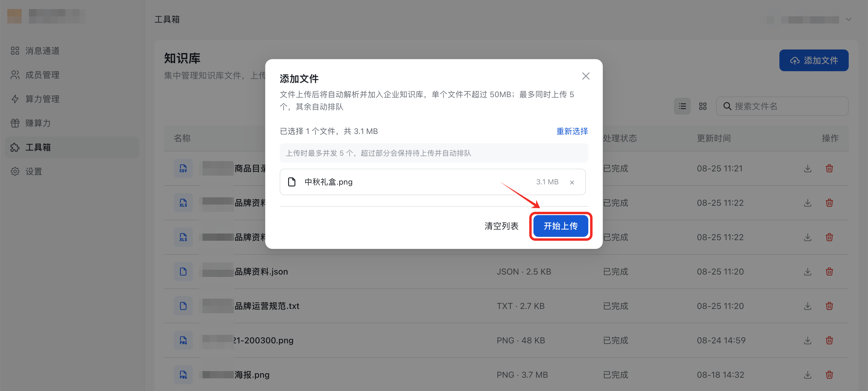Open 赚算力 in the sidebar
Image resolution: width=868 pixels, height=391 pixels.
point(72,123)
